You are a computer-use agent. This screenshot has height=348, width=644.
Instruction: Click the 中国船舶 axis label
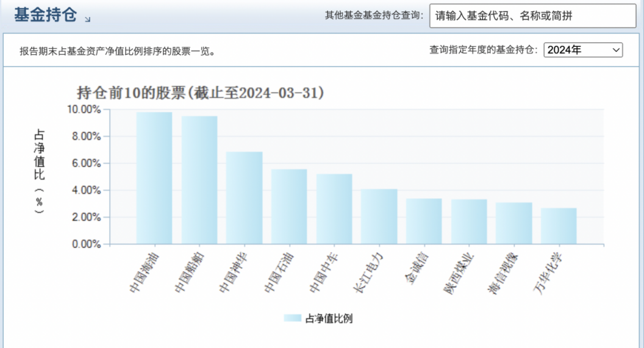[x=189, y=273]
